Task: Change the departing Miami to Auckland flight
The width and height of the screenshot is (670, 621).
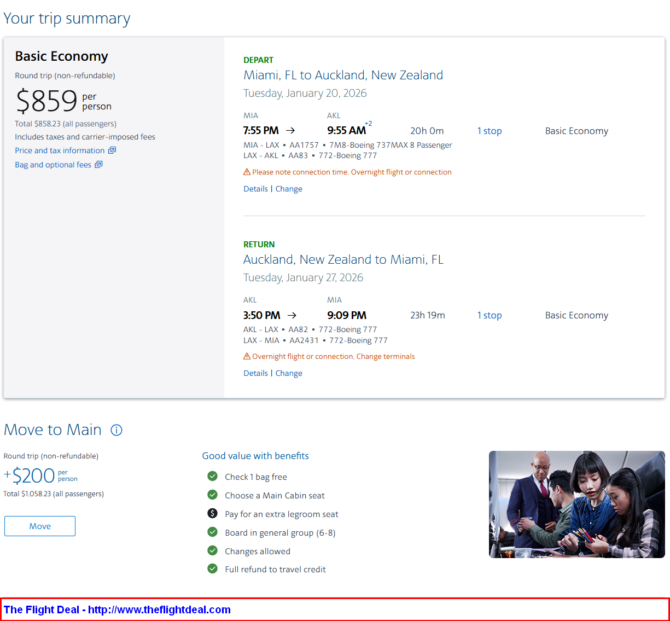Action: pos(289,189)
